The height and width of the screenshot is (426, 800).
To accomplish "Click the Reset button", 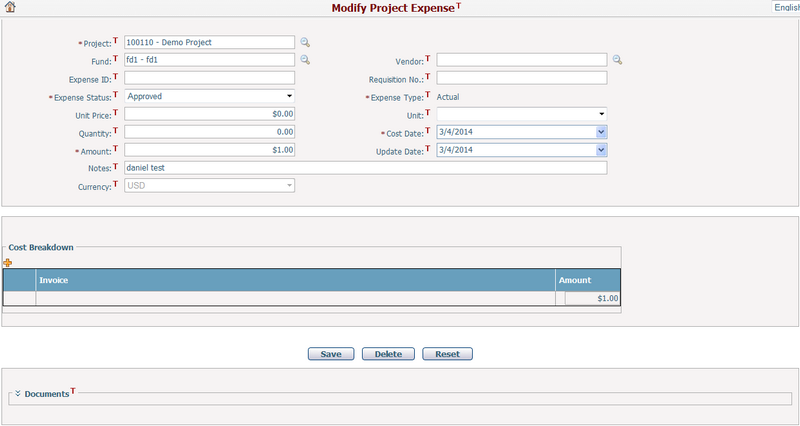I will [447, 354].
